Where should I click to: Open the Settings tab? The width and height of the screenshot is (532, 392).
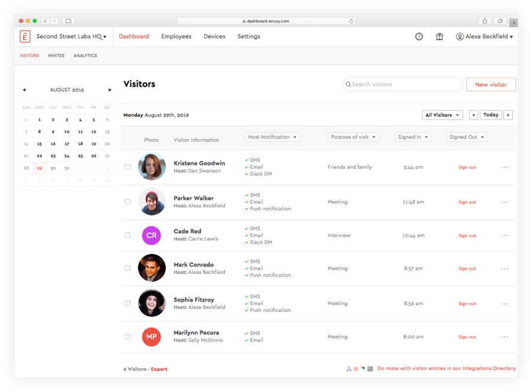(x=249, y=36)
